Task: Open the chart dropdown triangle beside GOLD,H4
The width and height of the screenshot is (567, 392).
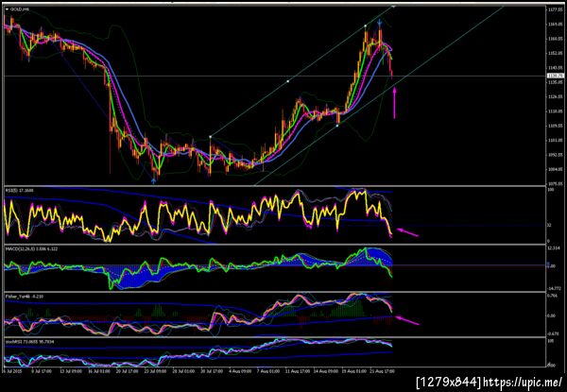Action: (8, 9)
